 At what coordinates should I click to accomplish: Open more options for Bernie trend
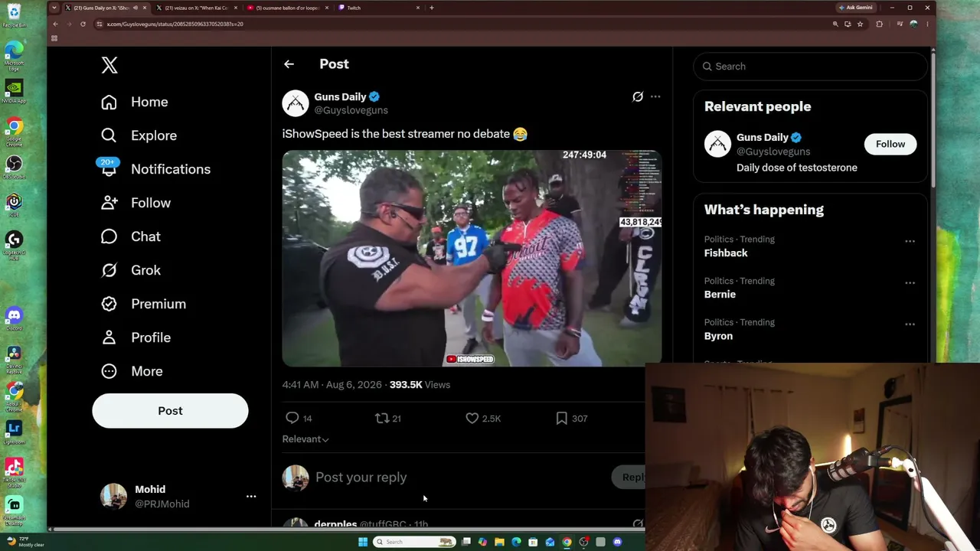click(x=910, y=282)
